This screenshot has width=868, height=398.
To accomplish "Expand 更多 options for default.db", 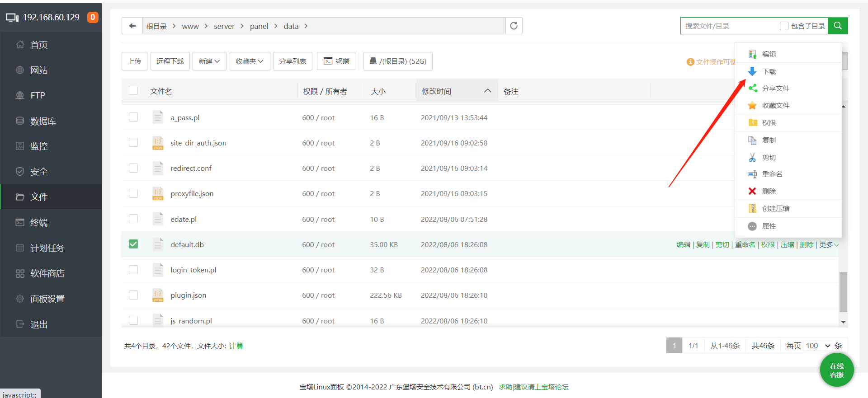I will [829, 244].
